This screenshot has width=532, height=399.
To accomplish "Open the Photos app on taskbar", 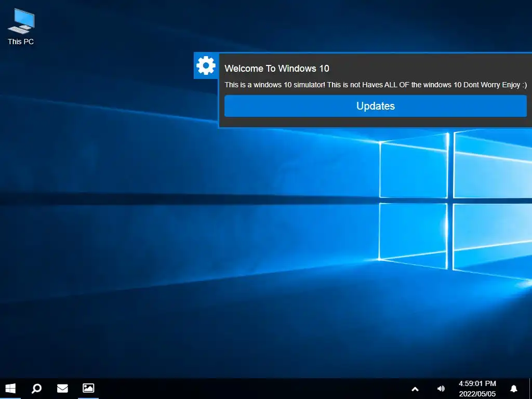I will 88,388.
